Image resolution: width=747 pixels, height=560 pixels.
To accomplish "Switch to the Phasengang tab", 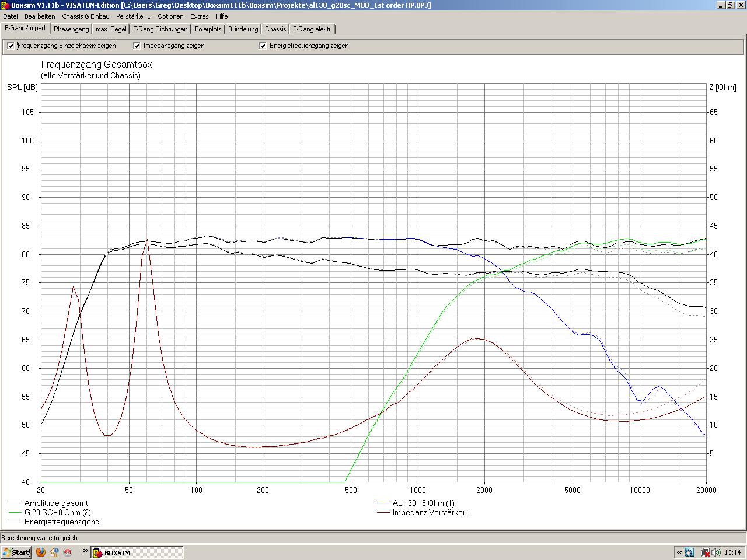I will 71,29.
